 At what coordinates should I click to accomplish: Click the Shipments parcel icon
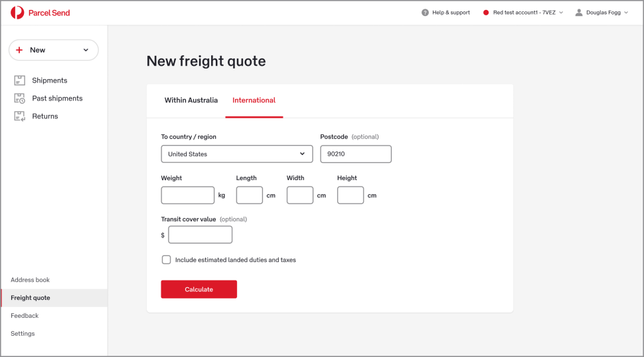coord(19,80)
